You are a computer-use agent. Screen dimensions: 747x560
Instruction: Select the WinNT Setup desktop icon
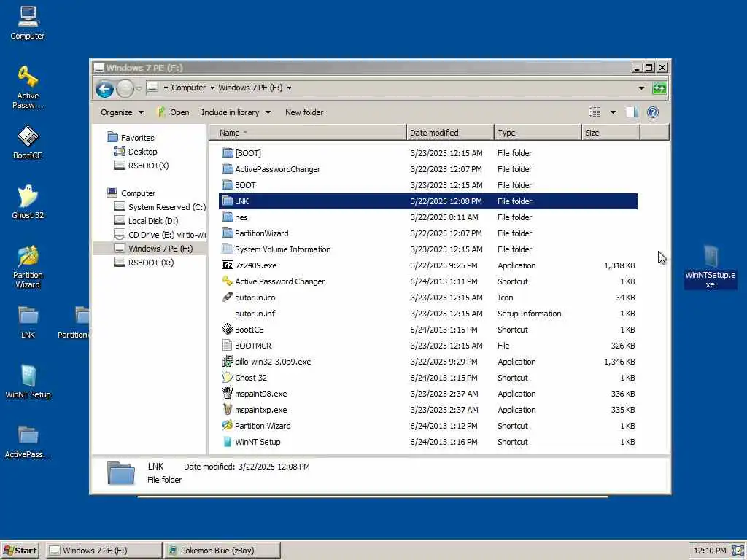tap(28, 381)
